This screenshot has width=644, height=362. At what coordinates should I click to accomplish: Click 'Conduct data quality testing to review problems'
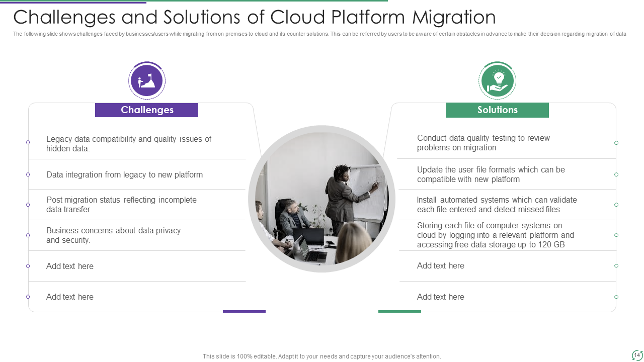[x=484, y=143]
